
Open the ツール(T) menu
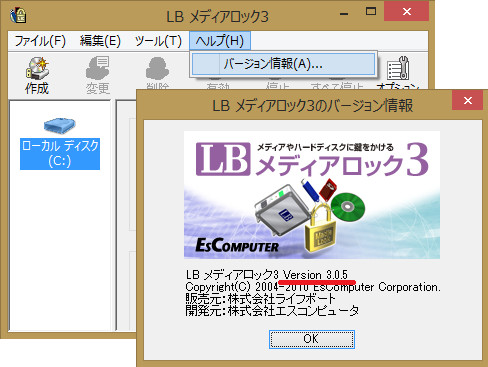(x=158, y=41)
